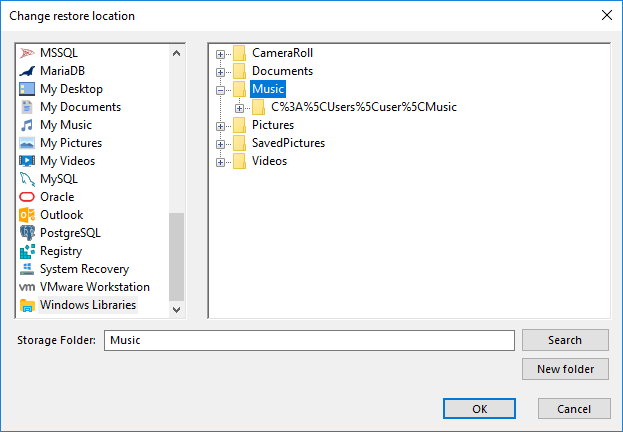This screenshot has height=432, width=623.
Task: Select the highlighted Music folder label
Action: [268, 89]
